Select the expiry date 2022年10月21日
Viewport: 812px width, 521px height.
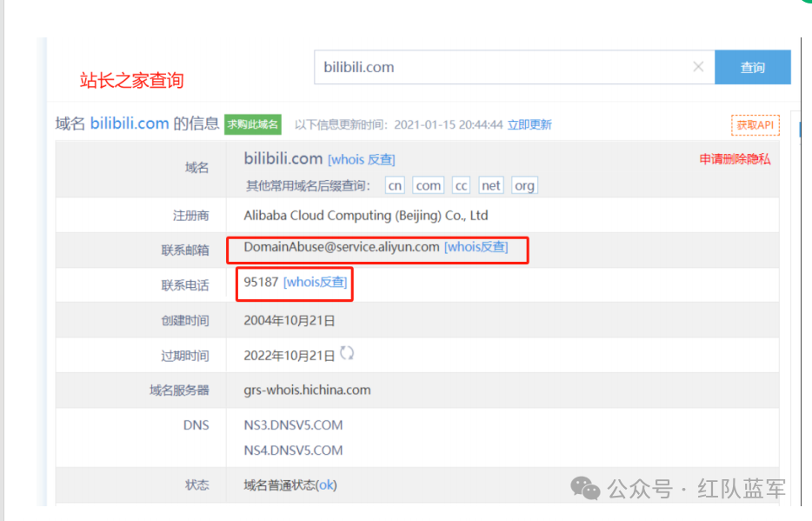pyautogui.click(x=289, y=356)
